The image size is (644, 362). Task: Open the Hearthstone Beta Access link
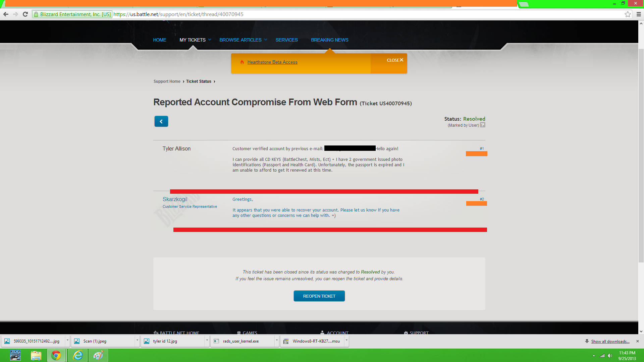tap(272, 62)
